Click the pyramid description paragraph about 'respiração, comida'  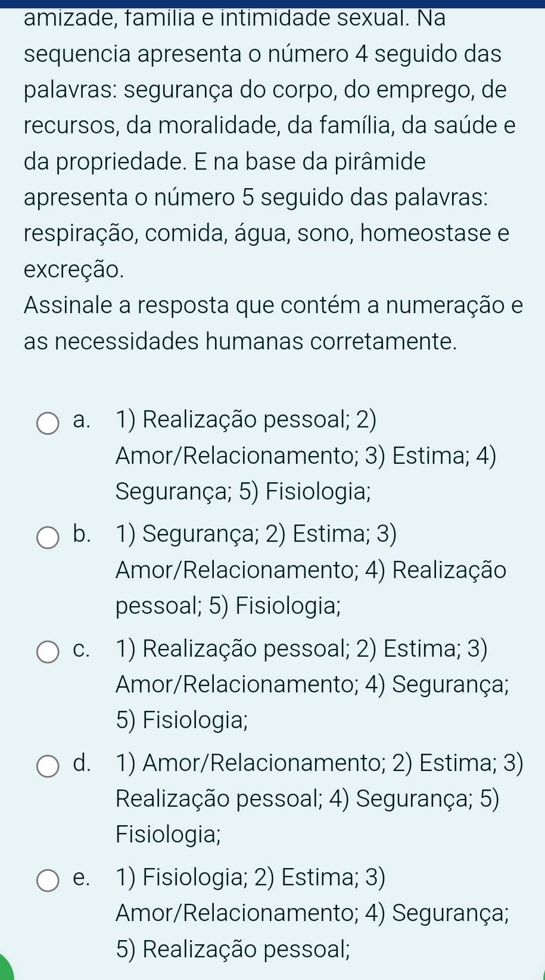tap(266, 233)
